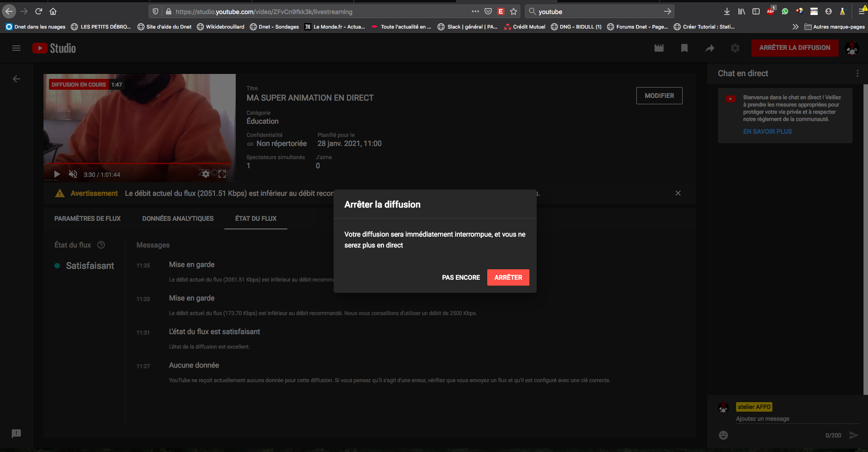Click the share arrow icon in header

710,48
